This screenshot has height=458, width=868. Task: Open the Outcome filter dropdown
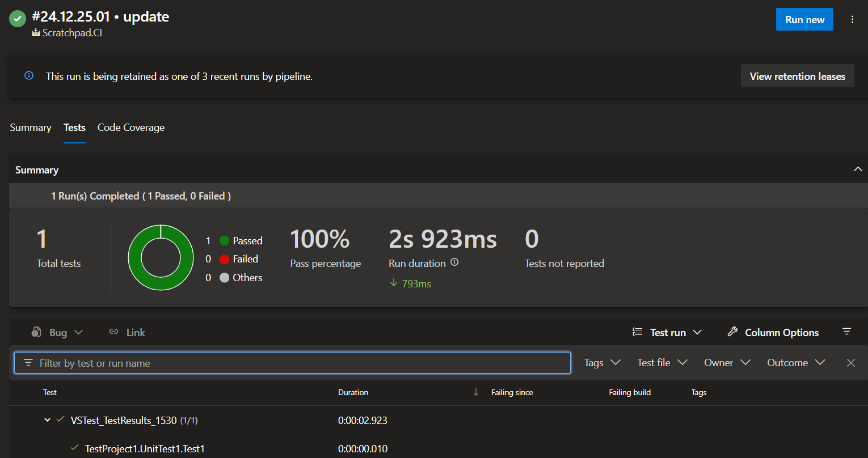tap(796, 363)
